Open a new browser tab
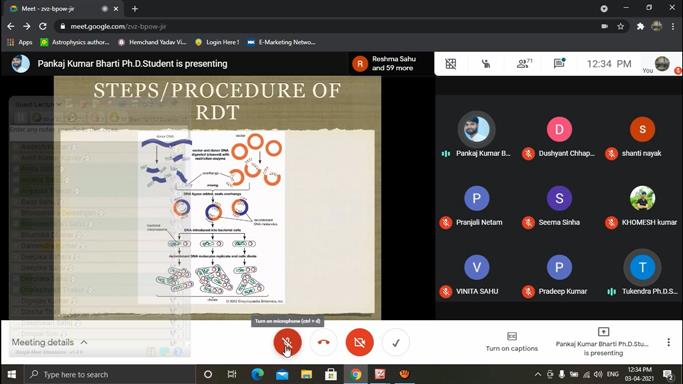The height and width of the screenshot is (384, 683). tap(135, 9)
